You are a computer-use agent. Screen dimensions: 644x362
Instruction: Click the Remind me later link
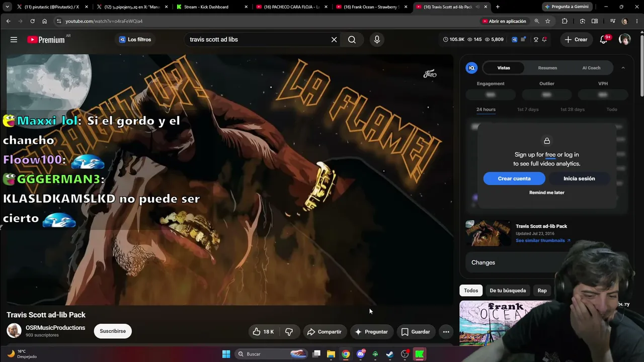(547, 193)
